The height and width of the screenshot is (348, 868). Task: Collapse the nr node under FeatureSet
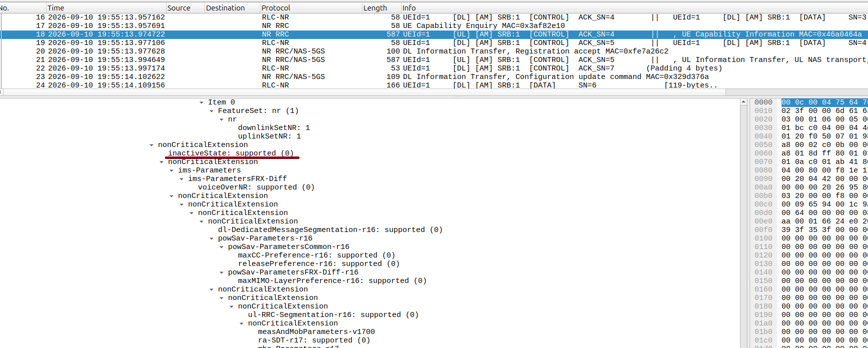[x=221, y=119]
